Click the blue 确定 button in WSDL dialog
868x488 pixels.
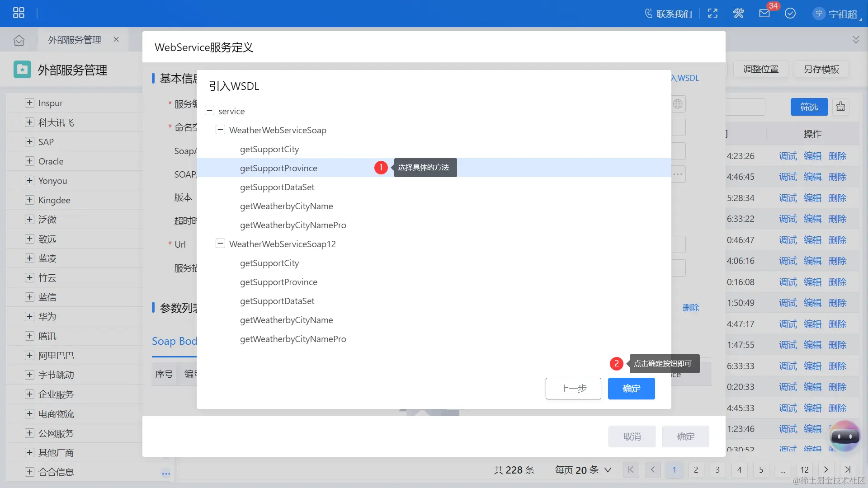point(631,389)
